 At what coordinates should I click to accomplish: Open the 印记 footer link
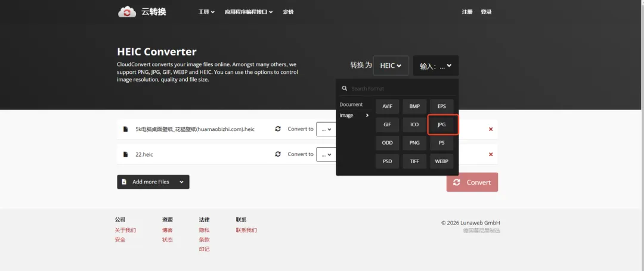[x=204, y=249]
